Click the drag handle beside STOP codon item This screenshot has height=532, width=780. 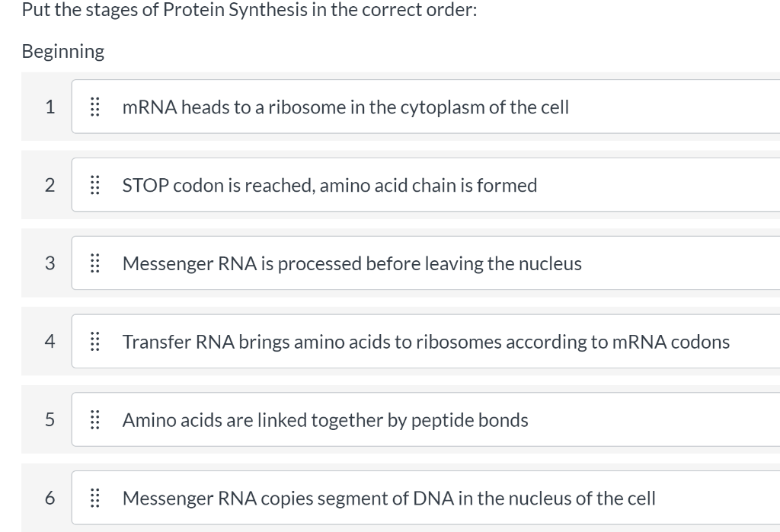point(95,185)
